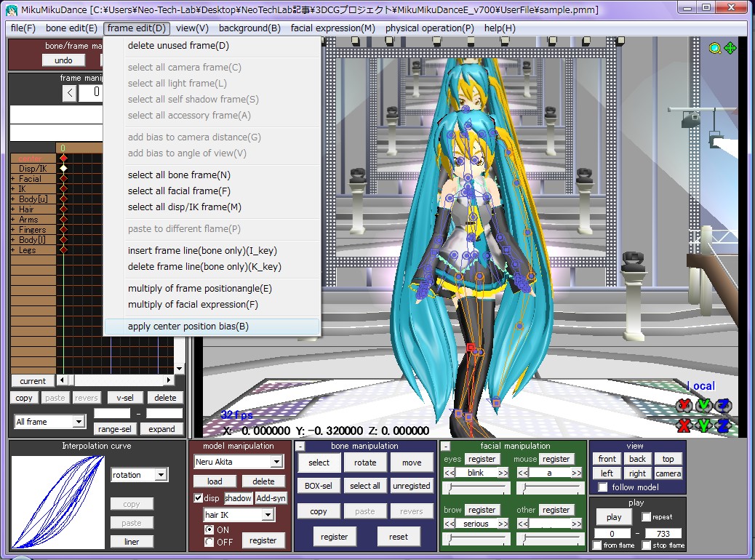Click next eyes morph arrow after blink
Screen dimensions: 755x560
click(503, 473)
